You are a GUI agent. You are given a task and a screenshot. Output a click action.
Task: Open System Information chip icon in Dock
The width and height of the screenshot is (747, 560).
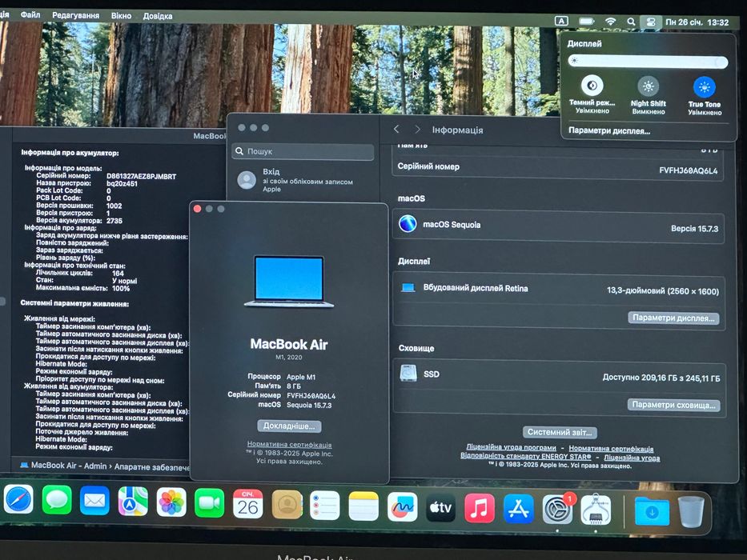(x=596, y=510)
